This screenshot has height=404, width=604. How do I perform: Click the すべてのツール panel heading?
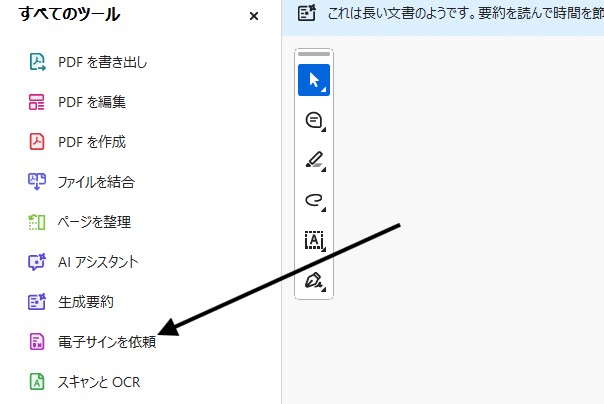(69, 15)
